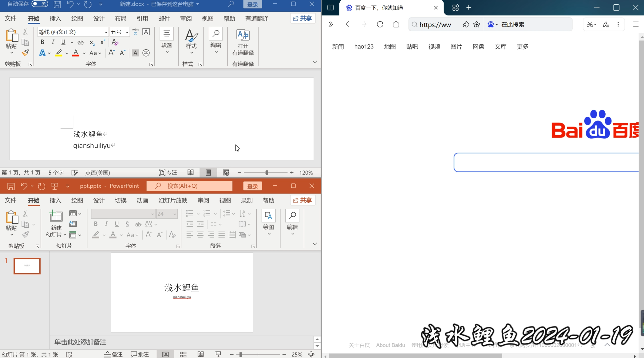Click Word's red font color button
This screenshot has height=358, width=644.
76,53
